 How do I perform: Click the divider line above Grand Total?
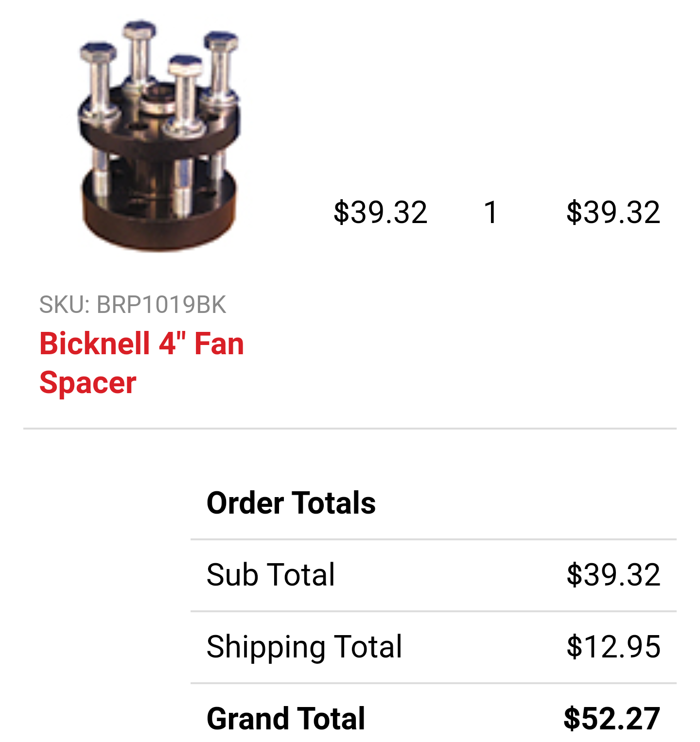click(x=433, y=683)
